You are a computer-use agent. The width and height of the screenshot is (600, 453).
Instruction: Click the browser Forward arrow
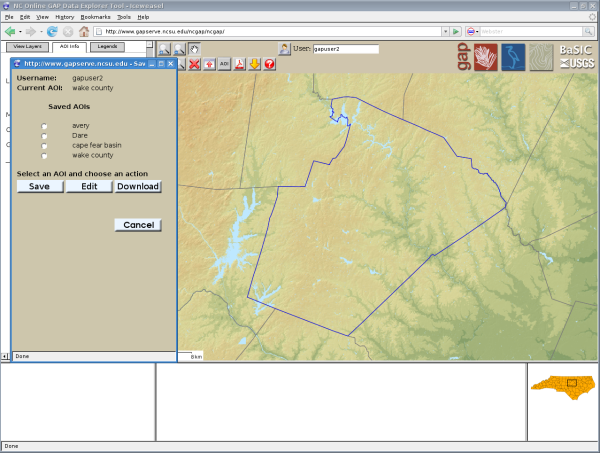(x=31, y=31)
